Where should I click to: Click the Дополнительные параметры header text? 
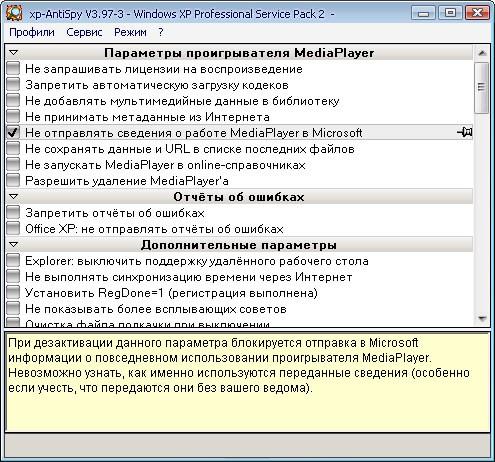[239, 245]
